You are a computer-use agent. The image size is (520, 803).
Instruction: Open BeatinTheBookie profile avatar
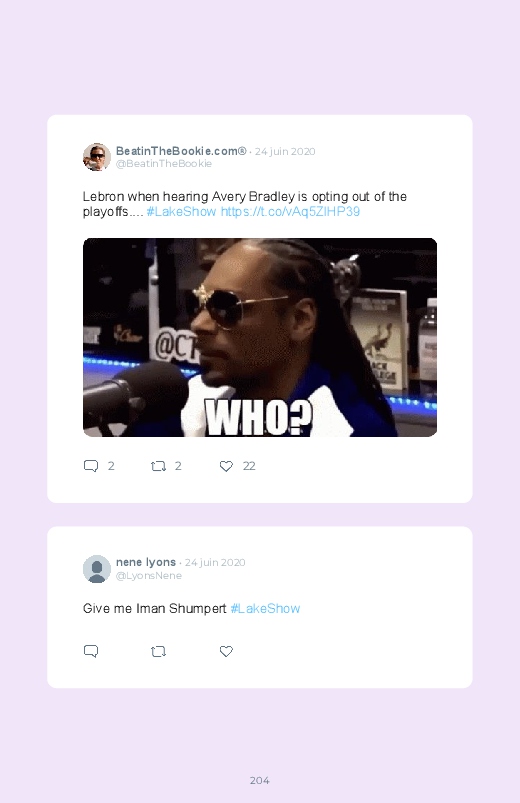[x=97, y=157]
